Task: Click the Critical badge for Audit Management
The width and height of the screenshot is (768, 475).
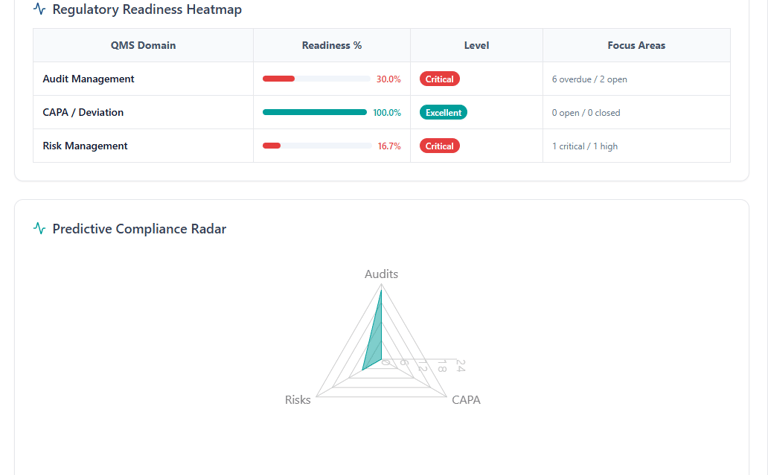Action: coord(439,79)
